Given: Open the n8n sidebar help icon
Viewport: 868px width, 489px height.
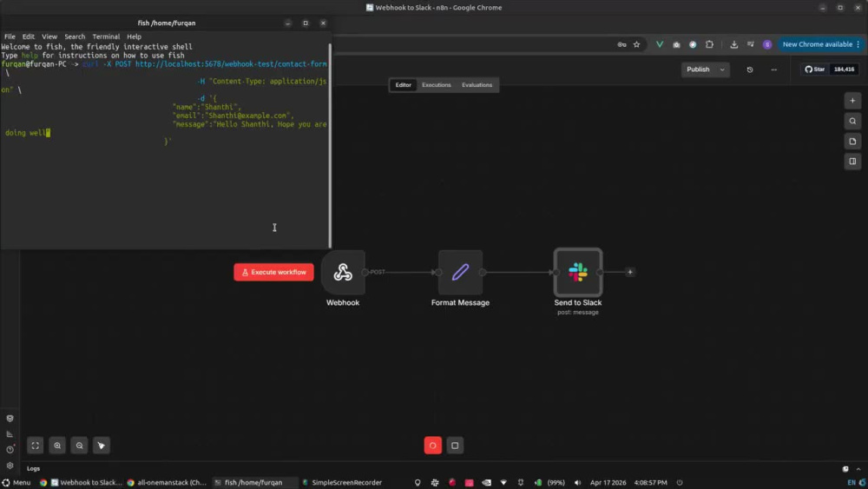Looking at the screenshot, I should coord(10,450).
